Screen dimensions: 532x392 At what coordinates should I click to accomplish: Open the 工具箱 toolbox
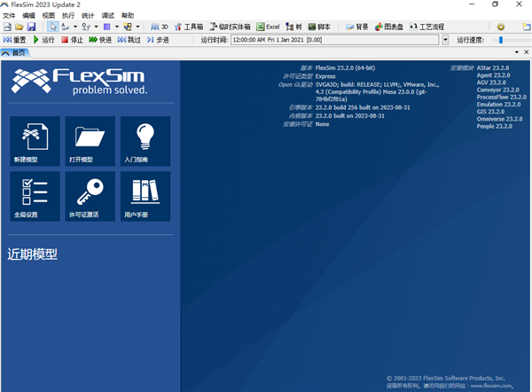click(193, 27)
